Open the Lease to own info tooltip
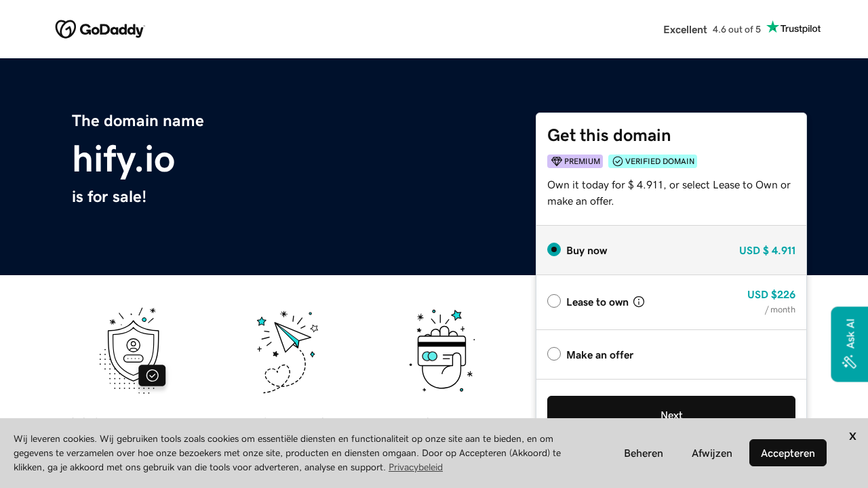Screen dimensions: 868x488 [x=638, y=302]
